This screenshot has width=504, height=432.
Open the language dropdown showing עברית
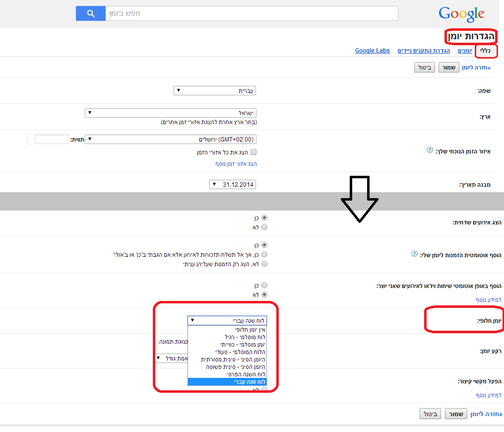point(215,91)
